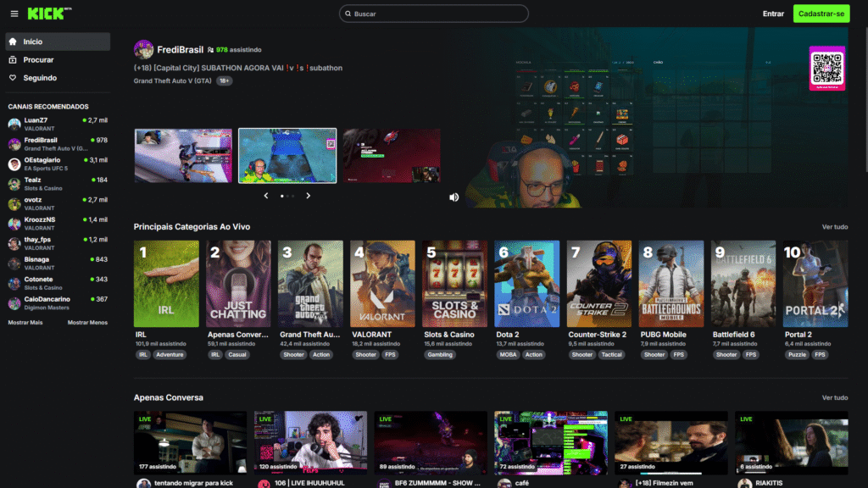Click the Casual tag under Apenas Conversa
Image resolution: width=868 pixels, height=488 pixels.
point(237,355)
